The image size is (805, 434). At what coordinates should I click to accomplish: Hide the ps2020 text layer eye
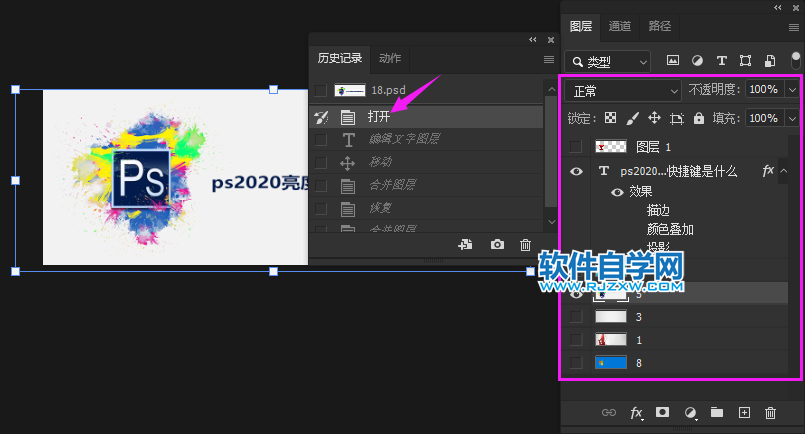click(576, 172)
